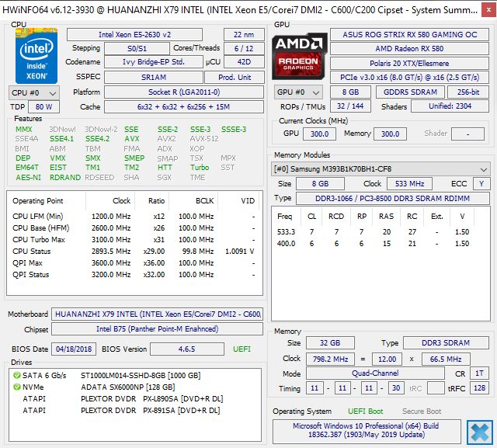497x448 pixels.
Task: Click the Turbo feature label
Action: pyautogui.click(x=200, y=168)
